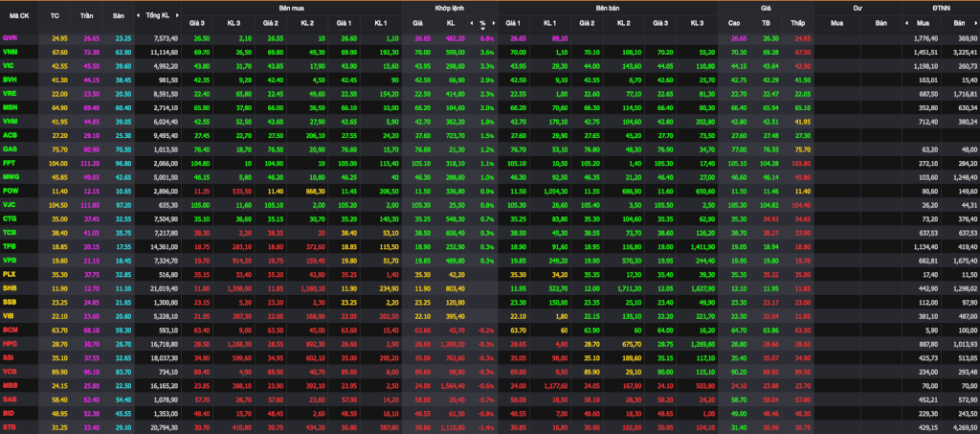The height and width of the screenshot is (434, 980).
Task: Select VCB ticker symbol
Action: pyautogui.click(x=10, y=370)
